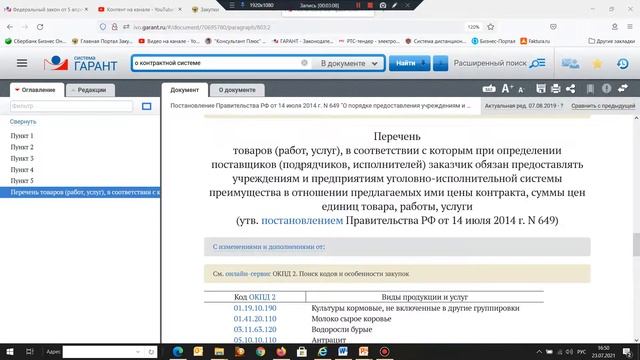Switch to the Редакции tab
640x360 pixels.
(x=90, y=90)
